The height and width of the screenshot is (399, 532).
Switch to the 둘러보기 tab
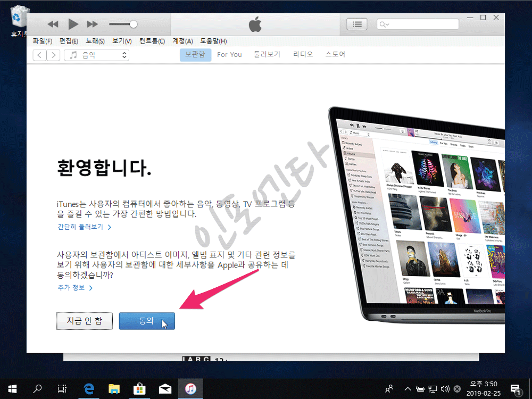point(267,54)
